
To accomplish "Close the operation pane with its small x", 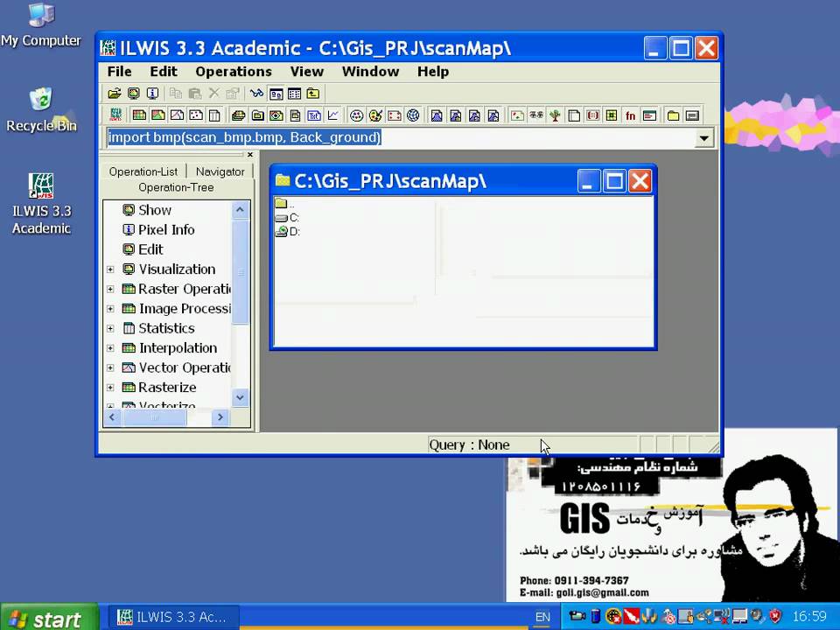I will (x=249, y=154).
